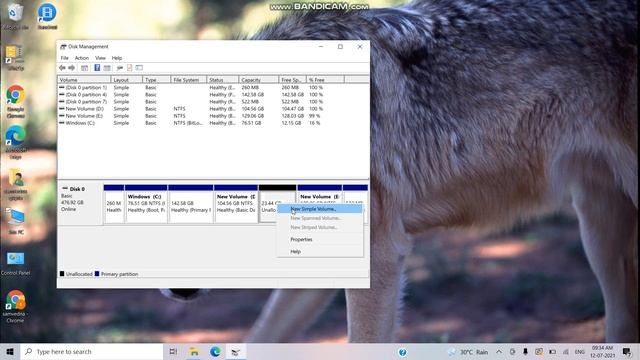
Task: Open Microsoft Edge from the taskbar
Action: click(215, 351)
